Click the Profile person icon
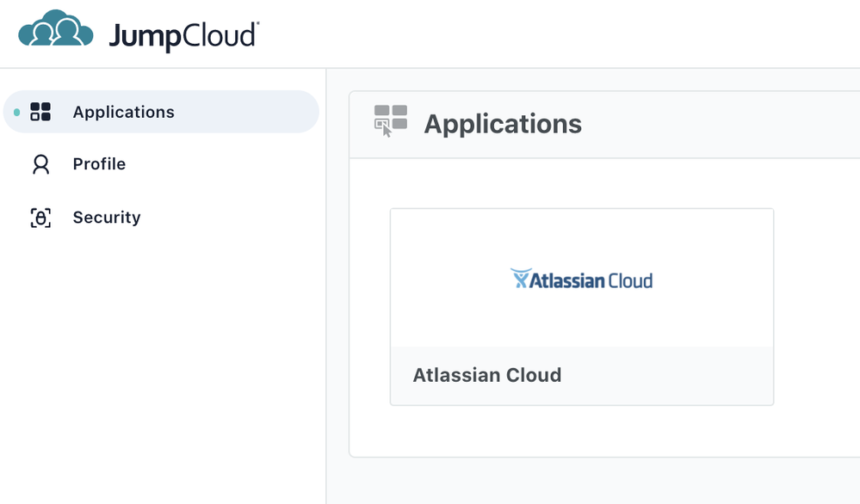The width and height of the screenshot is (860, 504). (x=40, y=164)
